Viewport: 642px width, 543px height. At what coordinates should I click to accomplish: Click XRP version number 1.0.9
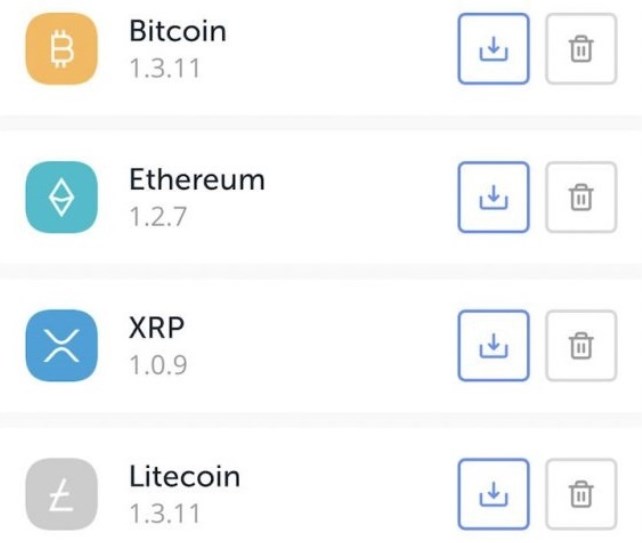158,365
